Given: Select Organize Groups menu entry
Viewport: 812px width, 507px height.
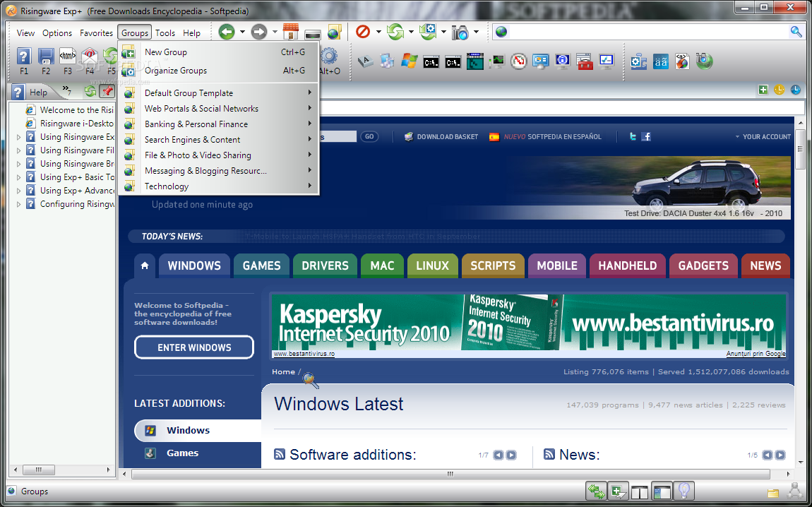Looking at the screenshot, I should tap(219, 71).
